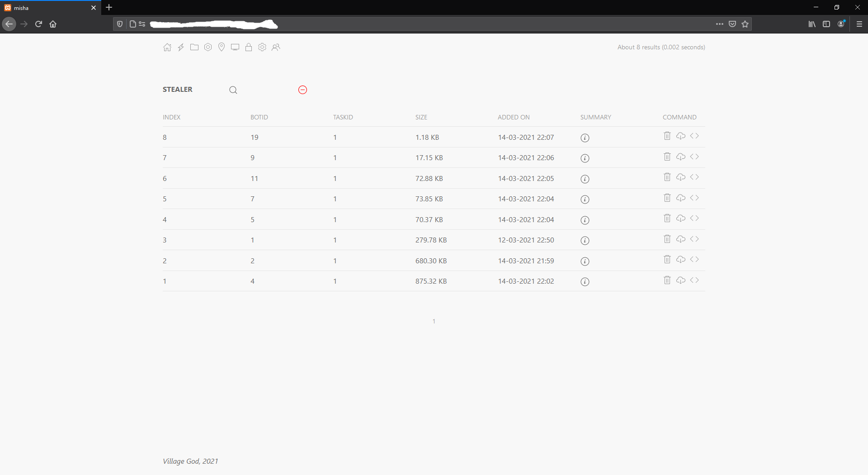Image resolution: width=868 pixels, height=475 pixels.
Task: Select the 12-03-2021 22:50 date cell
Action: pos(526,240)
